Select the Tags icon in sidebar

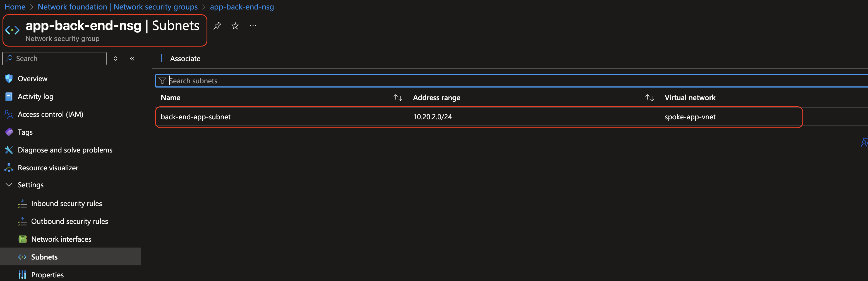tap(8, 132)
